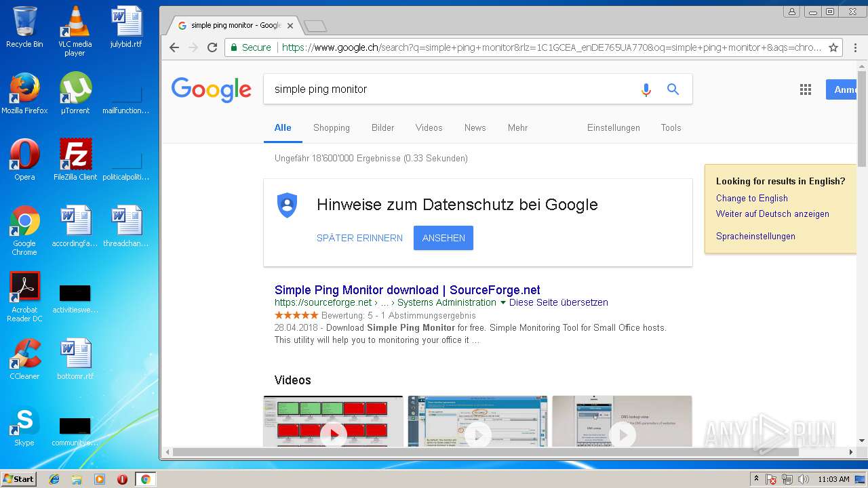This screenshot has height=488, width=868.
Task: Switch to Bilder results tab
Action: [382, 127]
